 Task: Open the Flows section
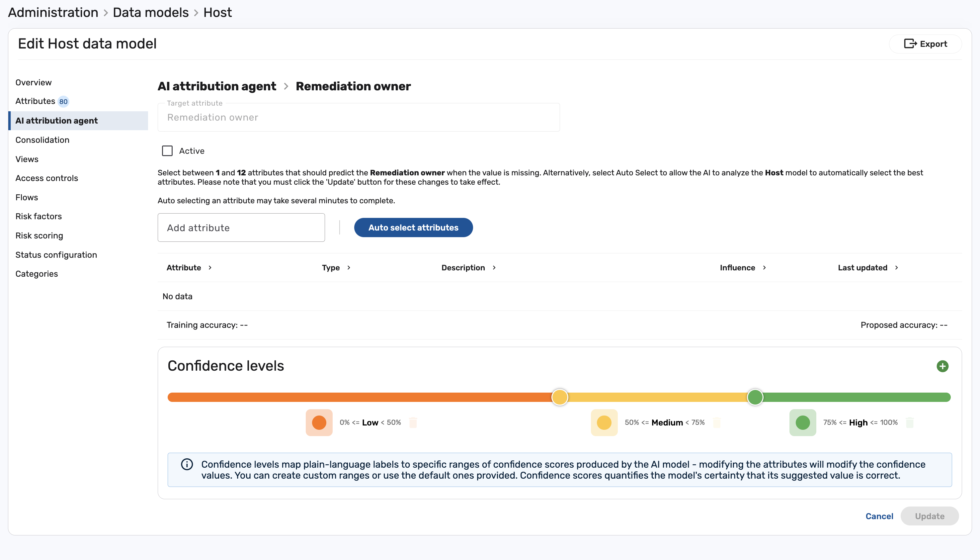click(x=27, y=197)
